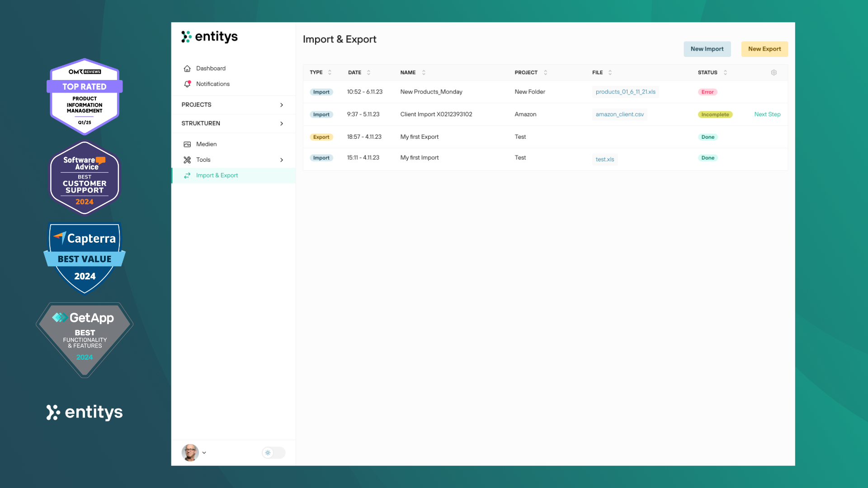Click the Medien image icon
Image resolution: width=868 pixels, height=488 pixels.
pos(187,144)
